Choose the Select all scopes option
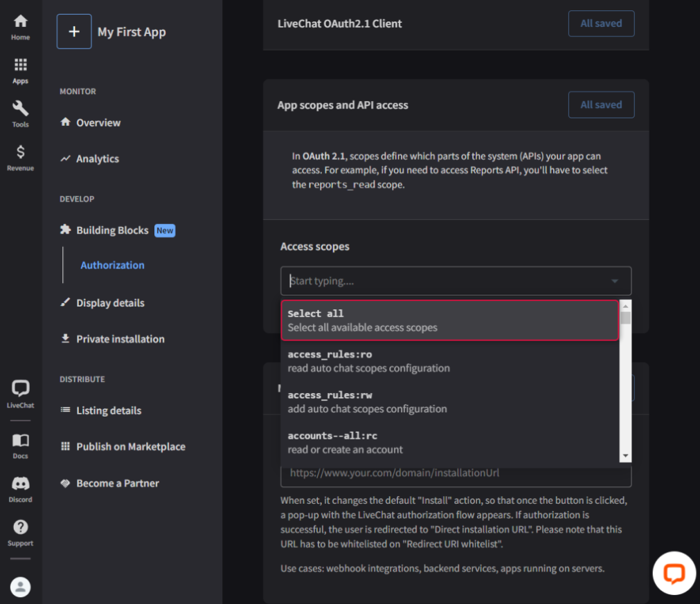The image size is (700, 604). click(x=449, y=320)
